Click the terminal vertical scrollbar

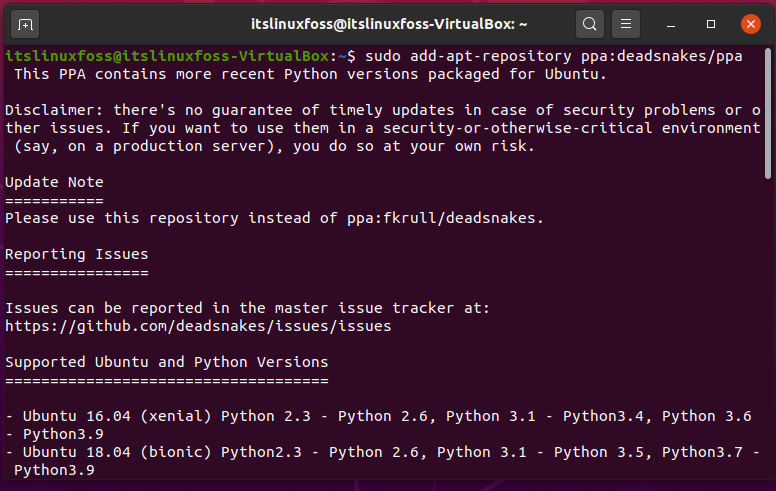point(768,113)
